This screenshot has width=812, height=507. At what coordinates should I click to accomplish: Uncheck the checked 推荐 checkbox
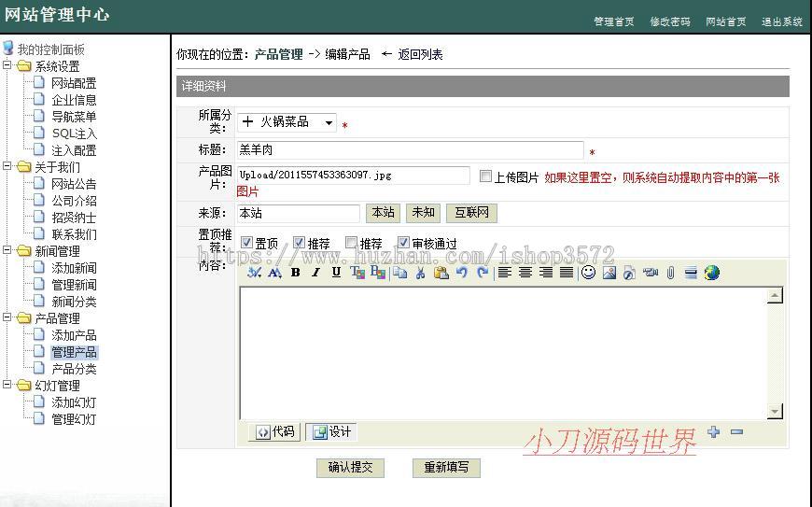(299, 242)
